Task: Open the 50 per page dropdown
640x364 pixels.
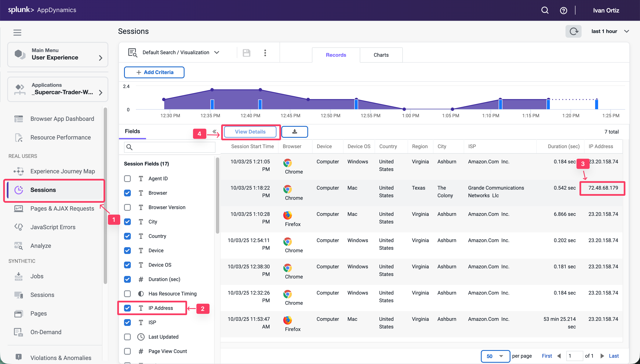Action: click(x=495, y=356)
